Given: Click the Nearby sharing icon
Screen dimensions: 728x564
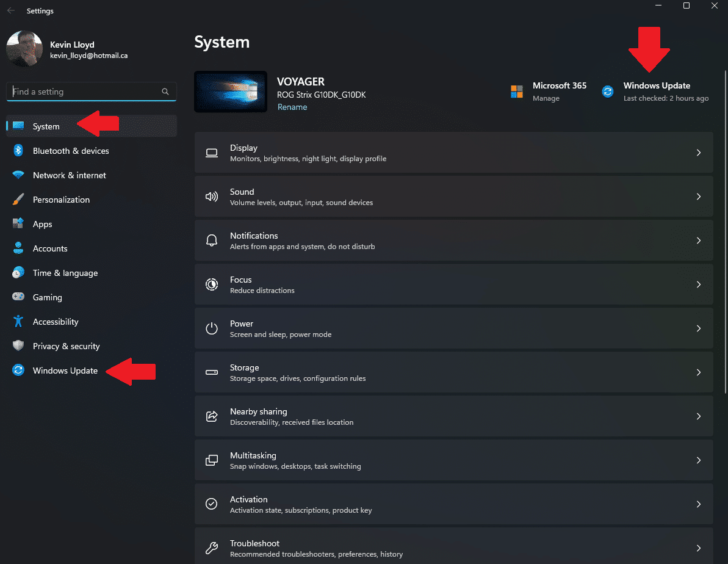Looking at the screenshot, I should 212,416.
